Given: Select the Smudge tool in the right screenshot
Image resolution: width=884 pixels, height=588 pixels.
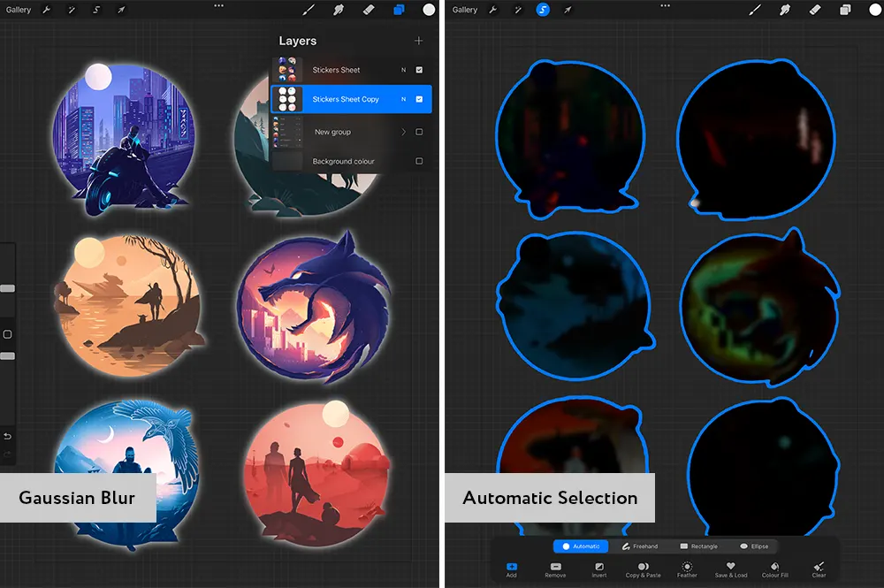Looking at the screenshot, I should point(785,10).
